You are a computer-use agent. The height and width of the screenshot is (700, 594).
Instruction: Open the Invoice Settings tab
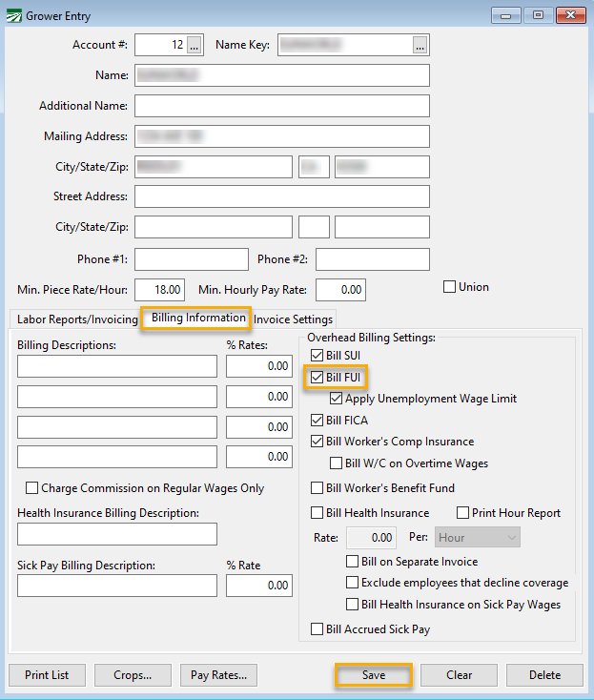coord(293,319)
